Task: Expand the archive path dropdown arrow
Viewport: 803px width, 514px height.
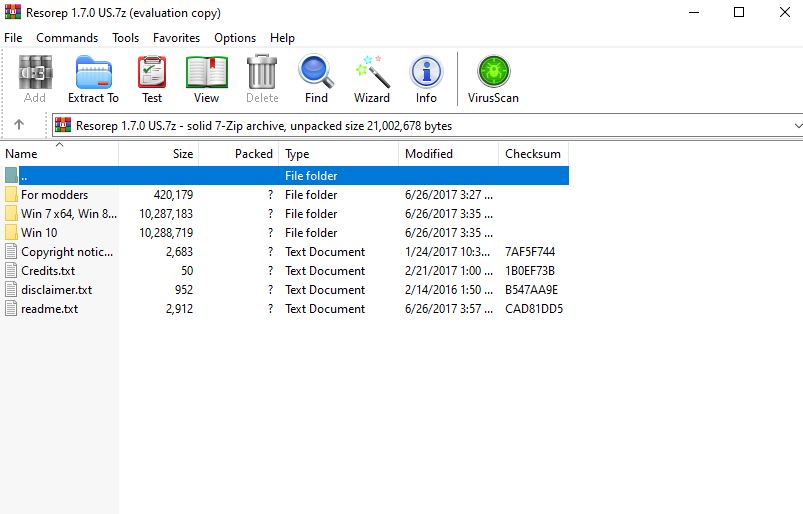Action: point(797,125)
